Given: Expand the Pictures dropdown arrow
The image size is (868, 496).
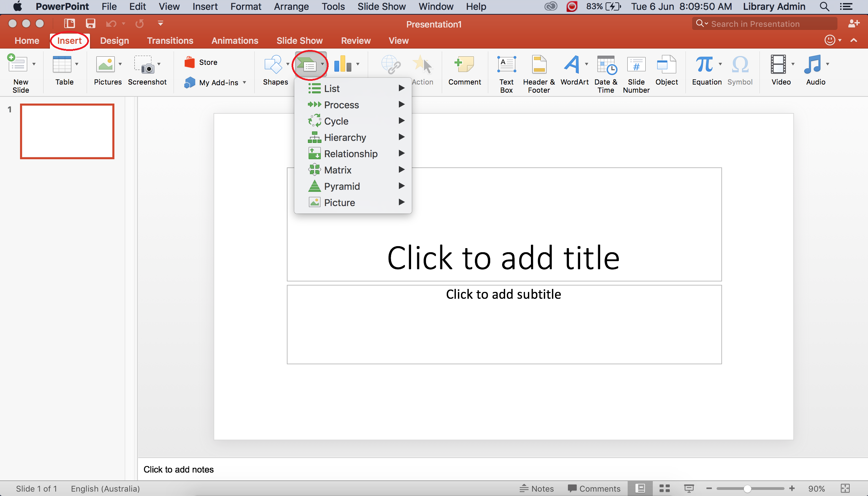Looking at the screenshot, I should point(120,64).
